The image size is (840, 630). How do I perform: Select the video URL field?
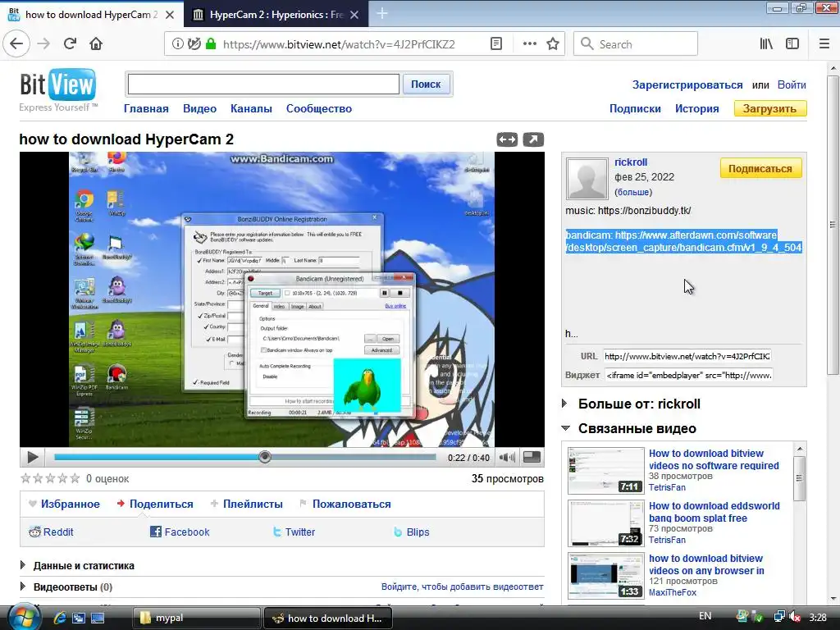click(687, 356)
